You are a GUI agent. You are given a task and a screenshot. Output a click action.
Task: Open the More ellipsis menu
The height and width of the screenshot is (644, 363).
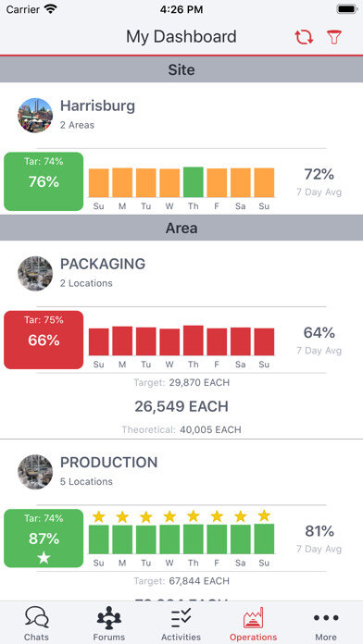326,624
